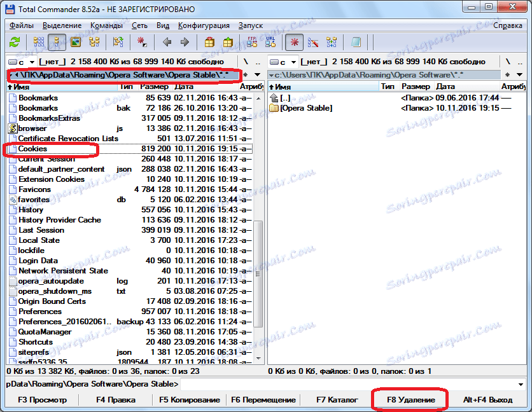532x412 pixels.
Task: Open the right panel drive c dropdown
Action: 283,62
